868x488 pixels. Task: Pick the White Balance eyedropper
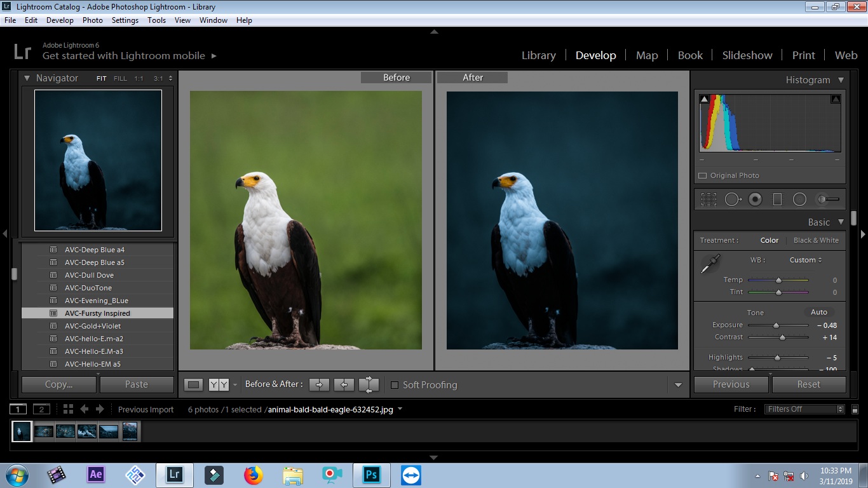(x=710, y=264)
